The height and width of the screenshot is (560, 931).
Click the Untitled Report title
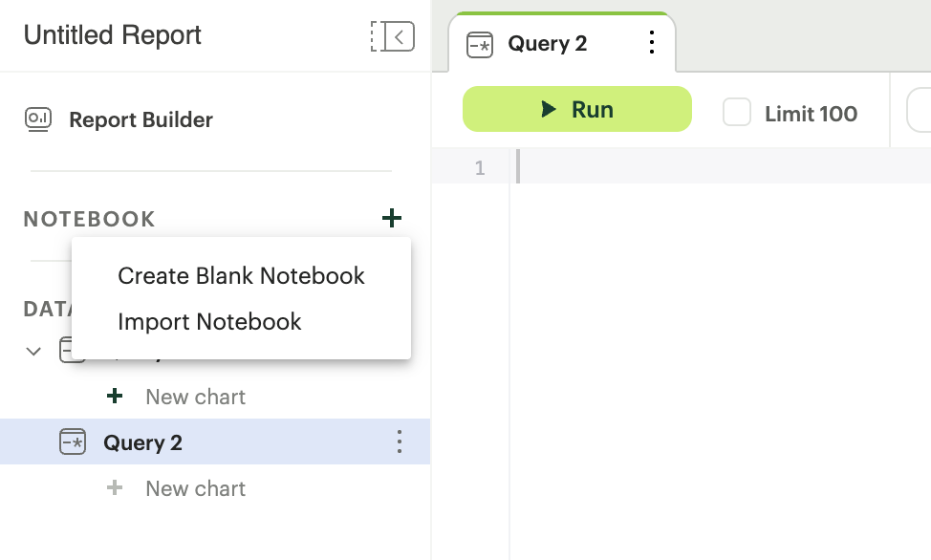112,35
